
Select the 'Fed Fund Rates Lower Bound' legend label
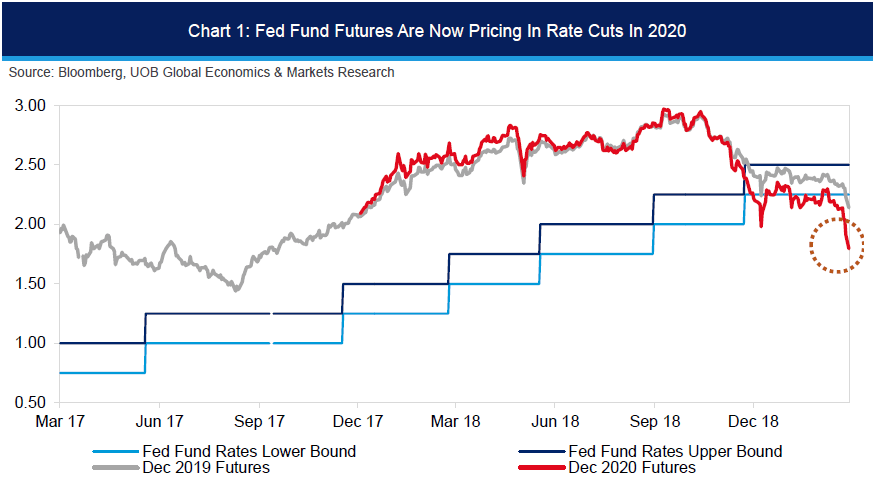249,452
